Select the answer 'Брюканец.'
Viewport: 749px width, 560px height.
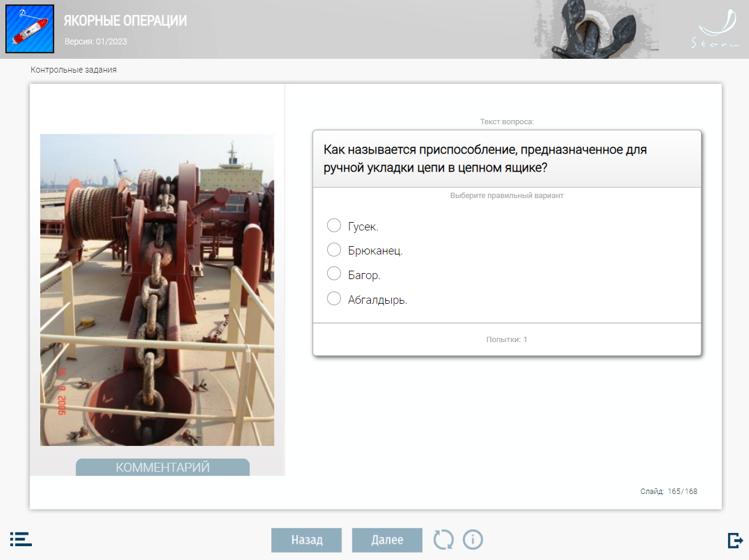[334, 250]
